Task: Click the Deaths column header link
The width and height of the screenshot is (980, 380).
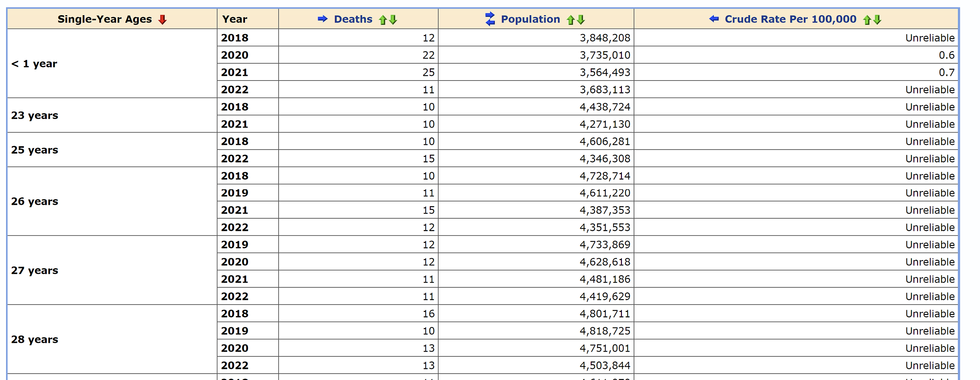Action: pos(353,19)
